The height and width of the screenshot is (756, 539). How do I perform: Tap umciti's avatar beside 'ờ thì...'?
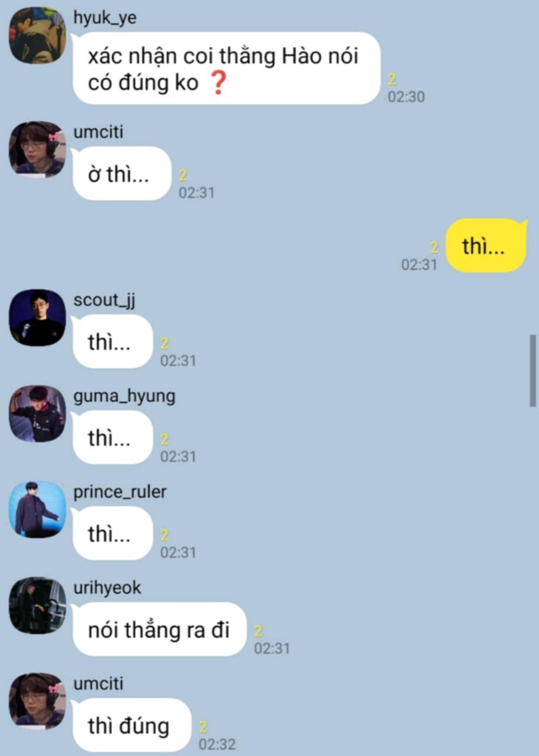37,149
